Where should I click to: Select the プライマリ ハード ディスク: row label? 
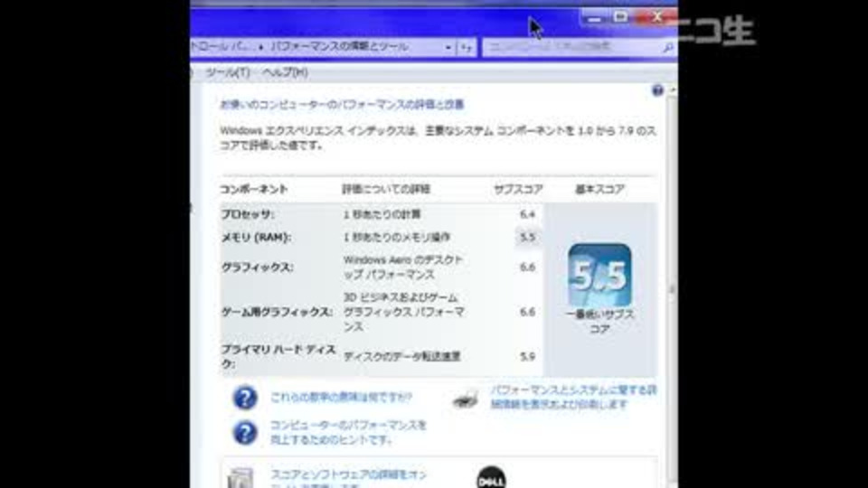click(x=278, y=357)
